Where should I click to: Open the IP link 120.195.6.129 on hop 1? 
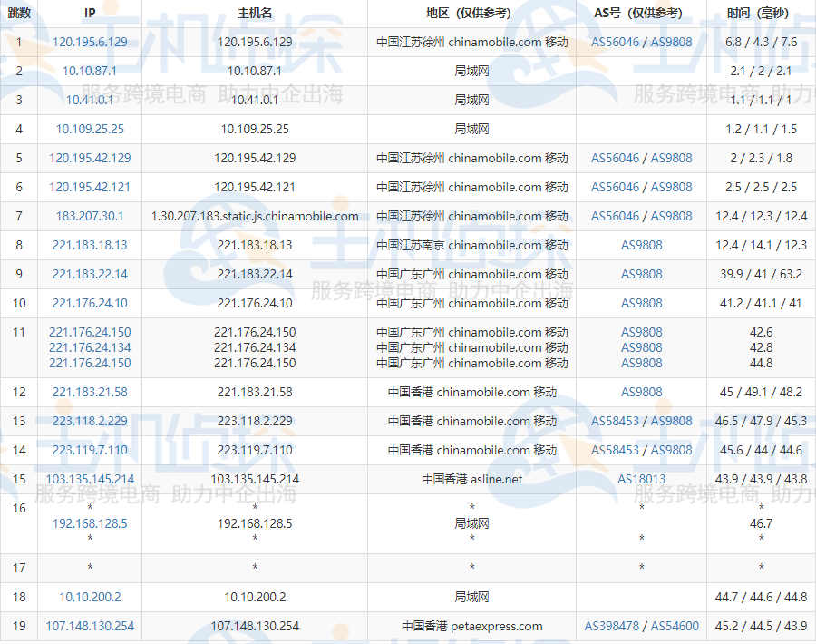pos(88,42)
